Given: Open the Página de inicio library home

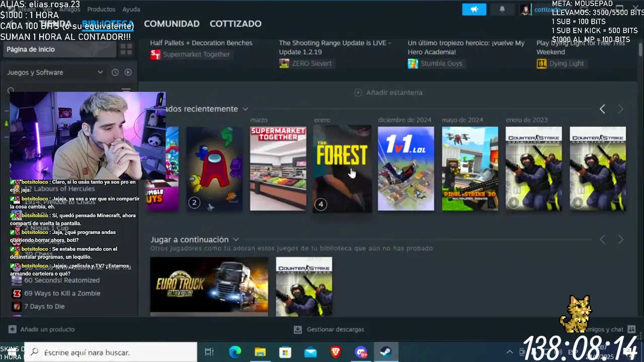Looking at the screenshot, I should (x=59, y=49).
